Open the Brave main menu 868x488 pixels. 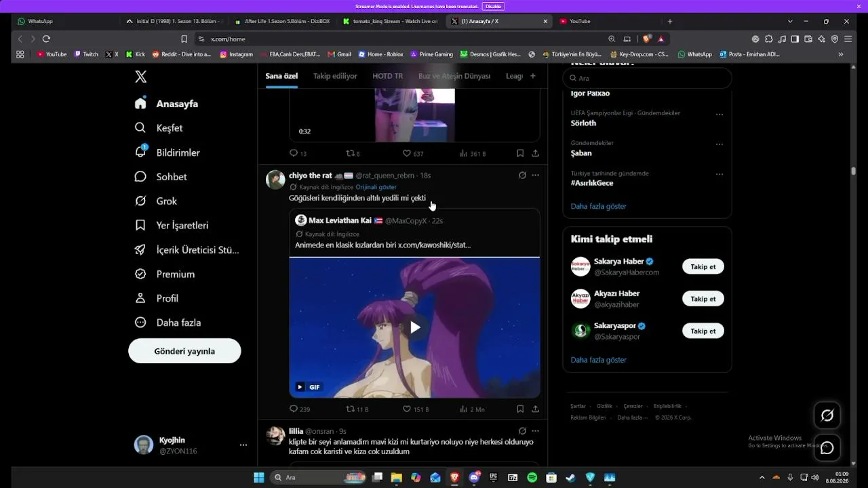(x=848, y=39)
